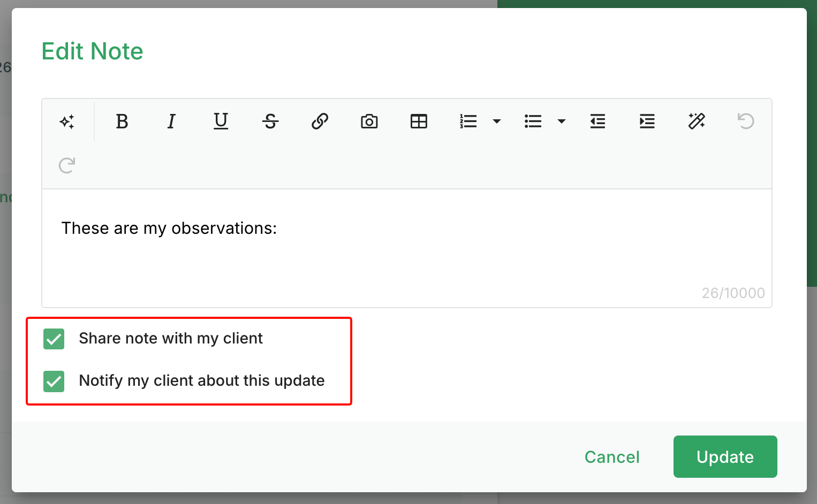Click the magic wand clear formatting icon
The image size is (817, 504).
tap(697, 121)
